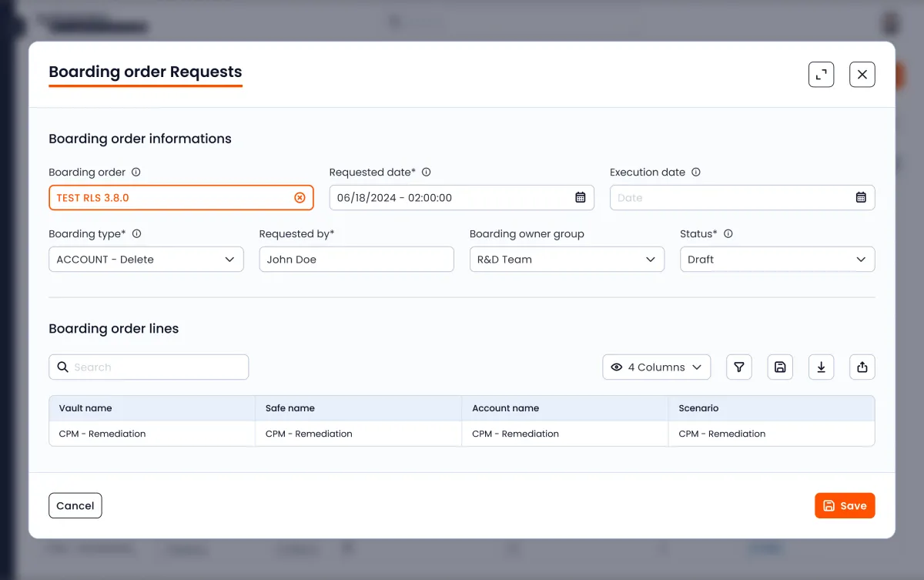This screenshot has width=924, height=580.
Task: Open the Boarding type dropdown
Action: coord(146,260)
